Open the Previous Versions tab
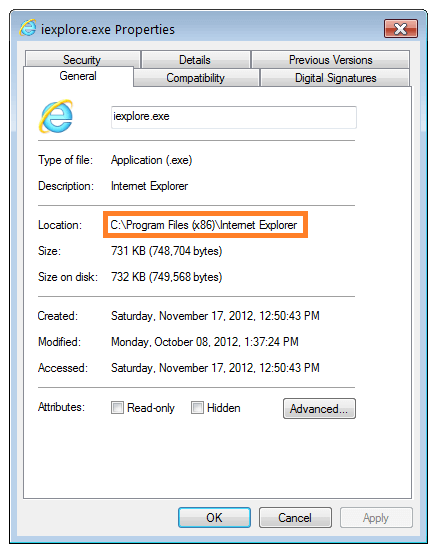Viewport: 437px width, 553px height. [x=330, y=60]
